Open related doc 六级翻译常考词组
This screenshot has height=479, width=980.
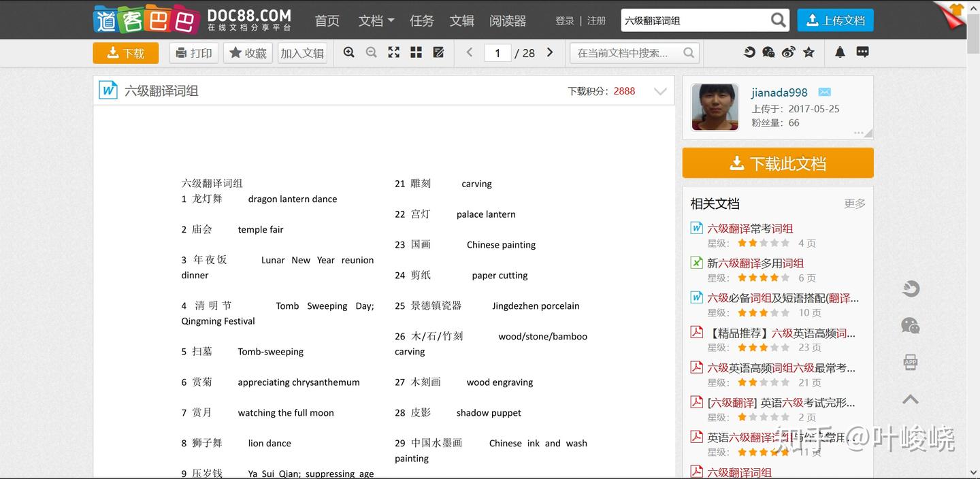click(750, 229)
